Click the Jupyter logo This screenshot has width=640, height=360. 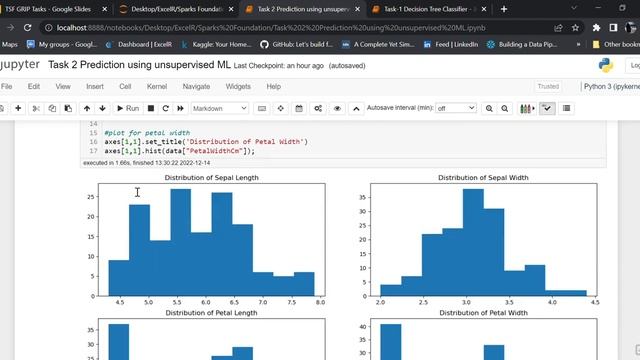[19, 65]
